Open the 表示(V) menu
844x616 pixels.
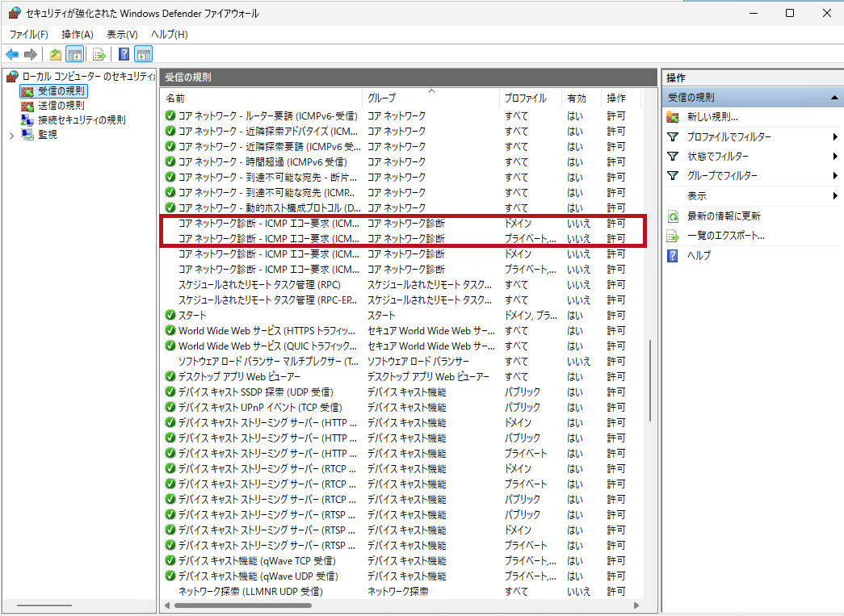(x=122, y=35)
